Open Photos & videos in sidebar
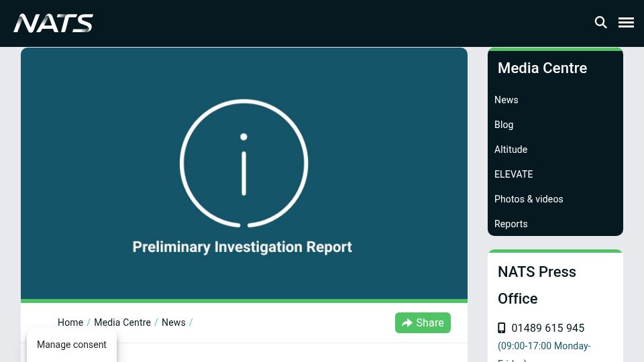 coord(529,199)
